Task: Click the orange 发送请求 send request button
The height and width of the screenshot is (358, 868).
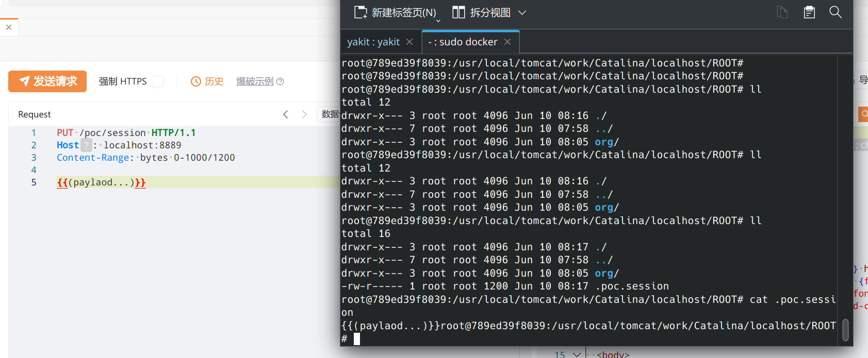Action: 47,81
